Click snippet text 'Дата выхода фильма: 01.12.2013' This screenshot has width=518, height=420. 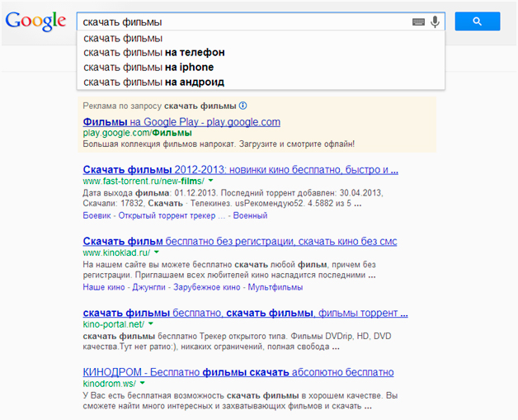click(149, 192)
